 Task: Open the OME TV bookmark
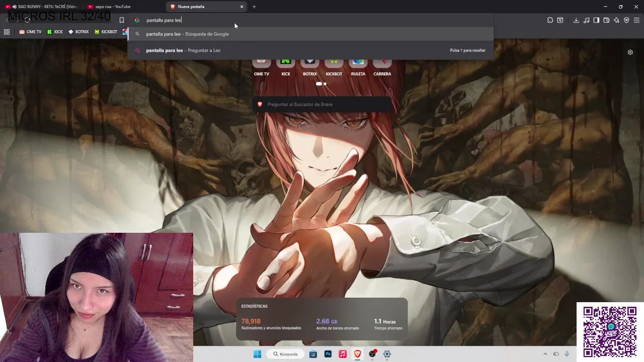[x=30, y=32]
